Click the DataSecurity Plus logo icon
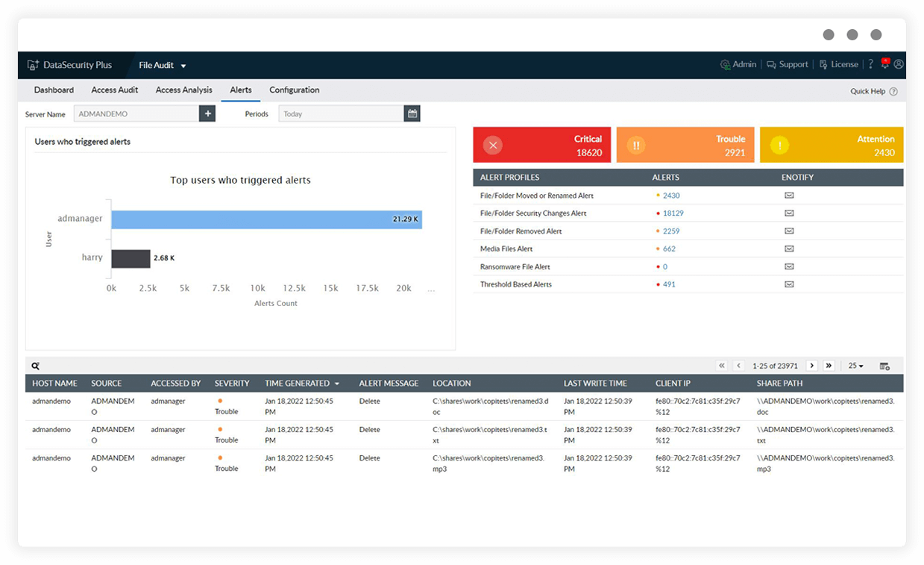The height and width of the screenshot is (565, 924). (33, 64)
